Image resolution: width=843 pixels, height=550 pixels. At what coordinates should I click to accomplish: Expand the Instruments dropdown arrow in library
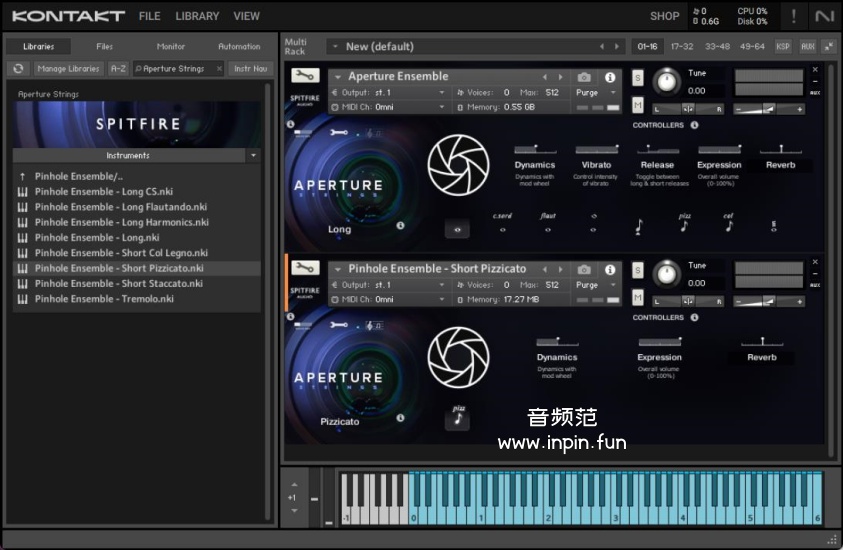point(253,156)
